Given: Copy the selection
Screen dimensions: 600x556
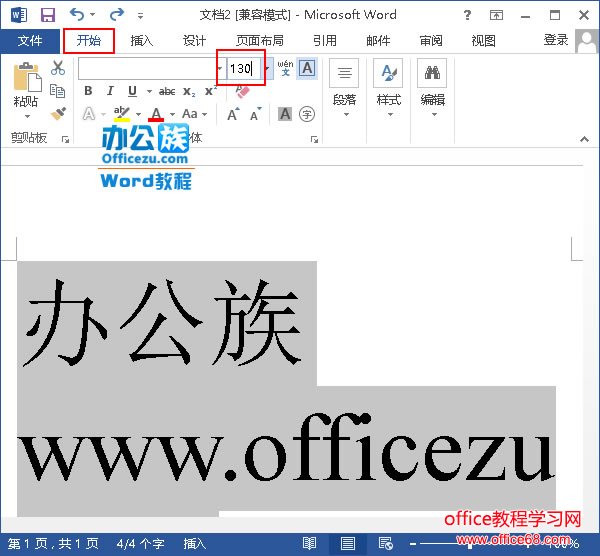Looking at the screenshot, I should coord(58,91).
